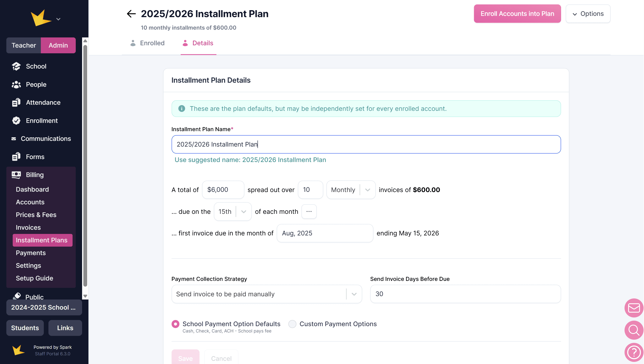Use the suggested plan name link
The image size is (644, 364).
(250, 160)
